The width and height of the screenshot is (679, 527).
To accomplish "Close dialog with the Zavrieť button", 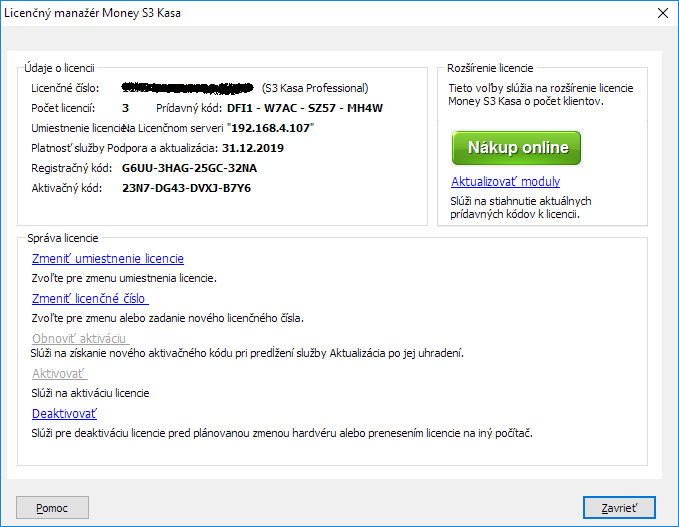I will pyautogui.click(x=619, y=508).
